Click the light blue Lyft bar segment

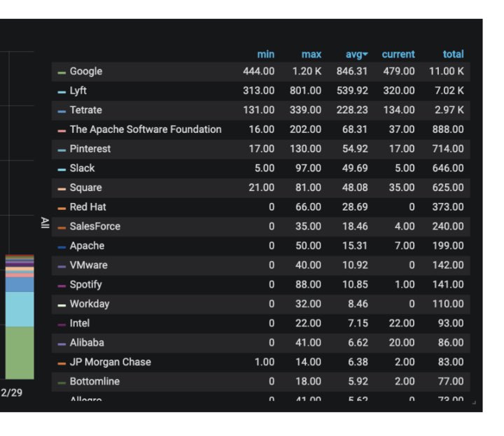tap(20, 309)
